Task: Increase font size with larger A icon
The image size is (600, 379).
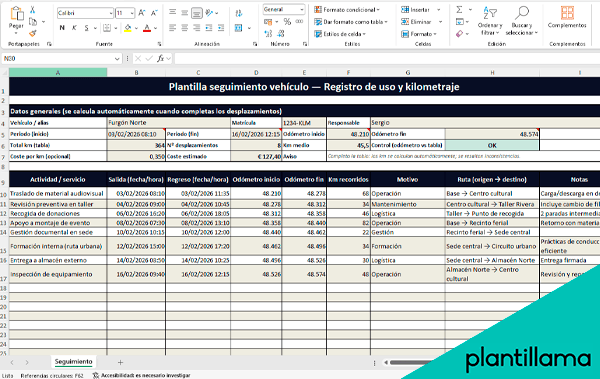Action: tap(142, 13)
